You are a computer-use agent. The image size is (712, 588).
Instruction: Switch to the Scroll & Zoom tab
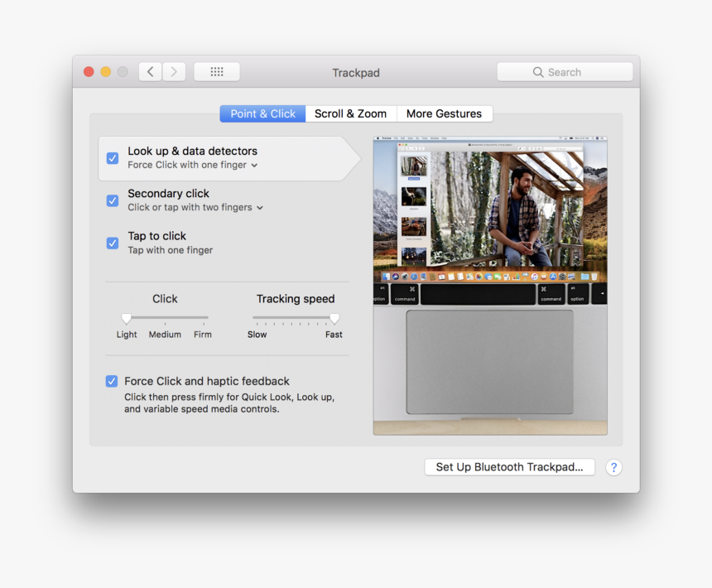click(x=350, y=113)
